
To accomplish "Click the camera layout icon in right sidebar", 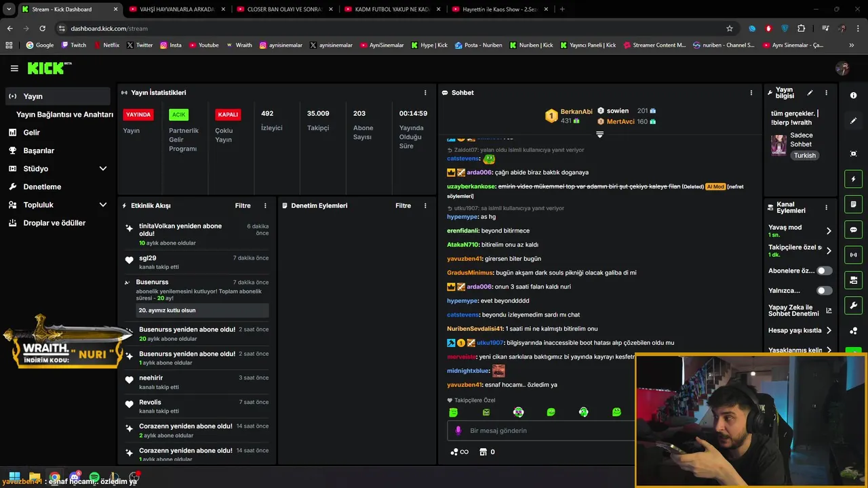I will [853, 280].
